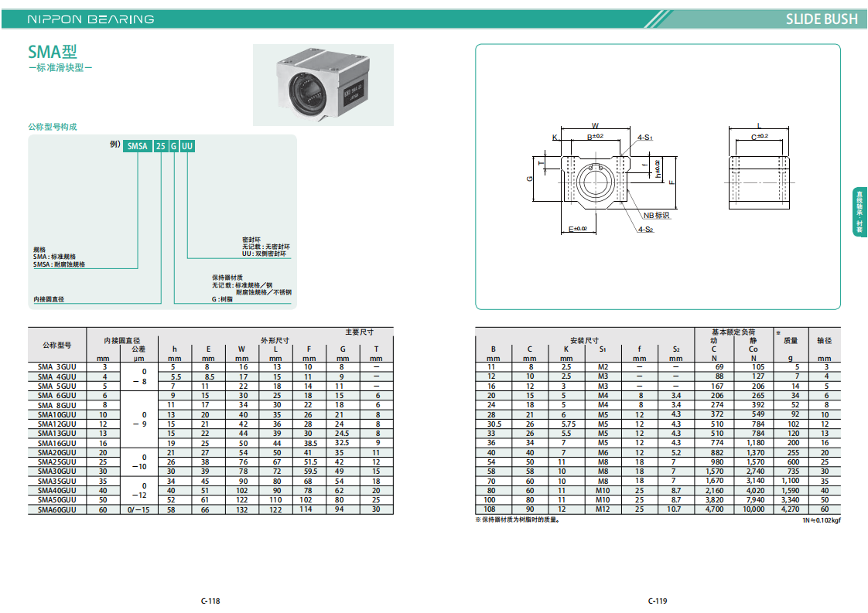The height and width of the screenshot is (613, 868).
Task: Select the SMA10GUU row label
Action: click(57, 415)
